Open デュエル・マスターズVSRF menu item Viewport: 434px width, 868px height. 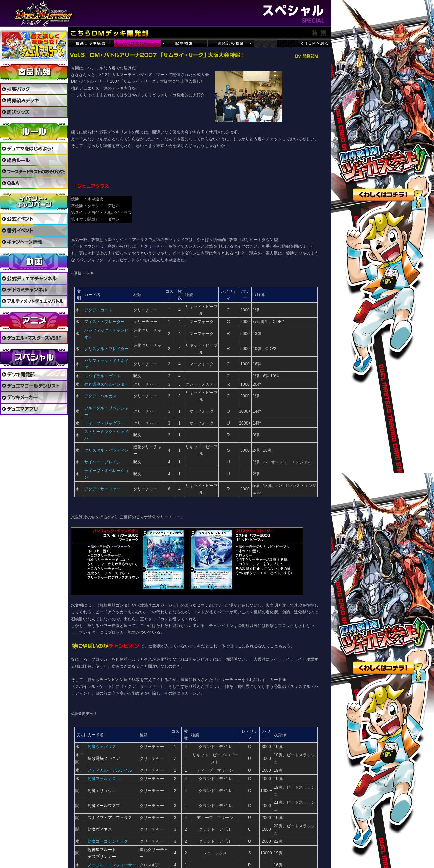pyautogui.click(x=34, y=338)
